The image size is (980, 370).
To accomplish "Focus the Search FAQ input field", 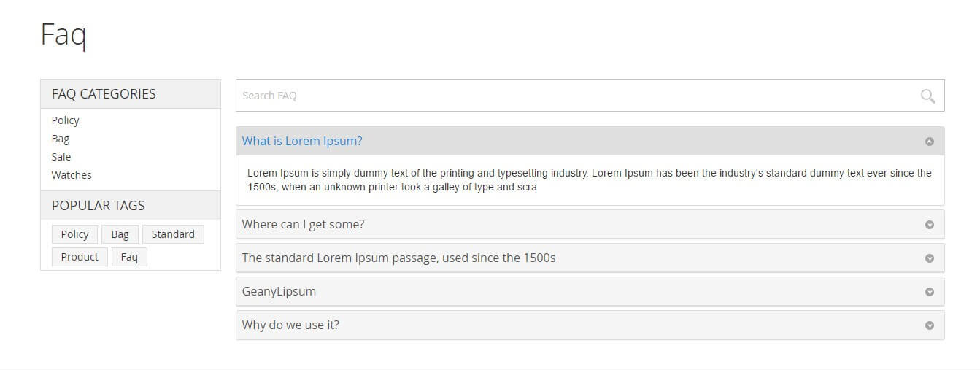I will point(569,96).
